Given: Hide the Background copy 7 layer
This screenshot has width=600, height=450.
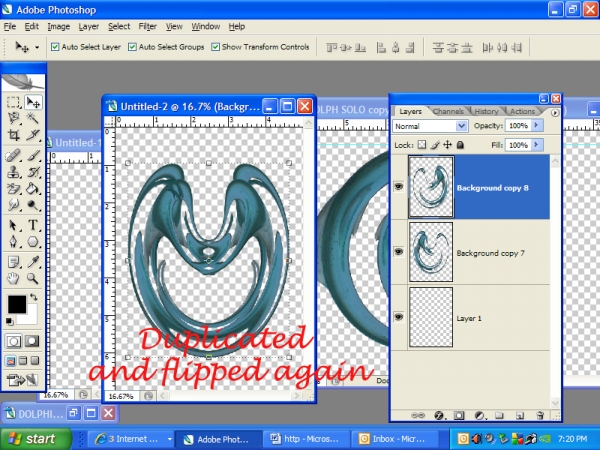Looking at the screenshot, I should point(399,251).
